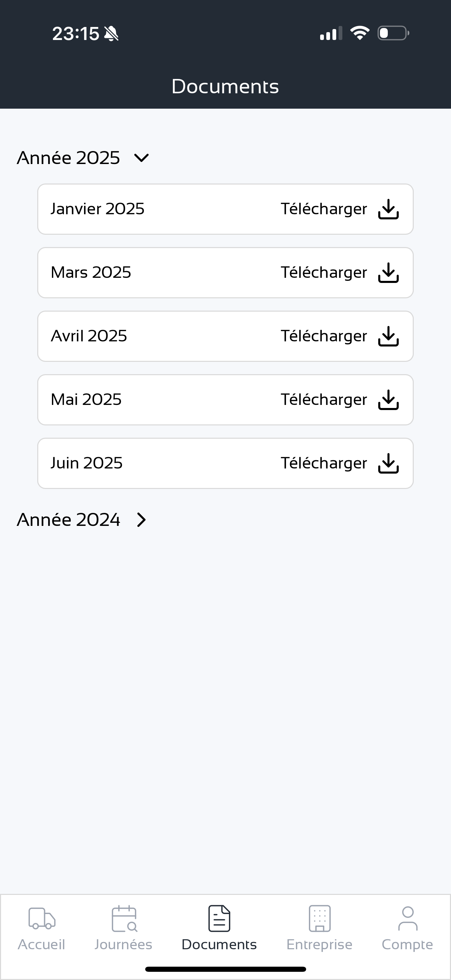Image resolution: width=451 pixels, height=980 pixels.
Task: Tap the Année 2024 section title
Action: pyautogui.click(x=68, y=520)
